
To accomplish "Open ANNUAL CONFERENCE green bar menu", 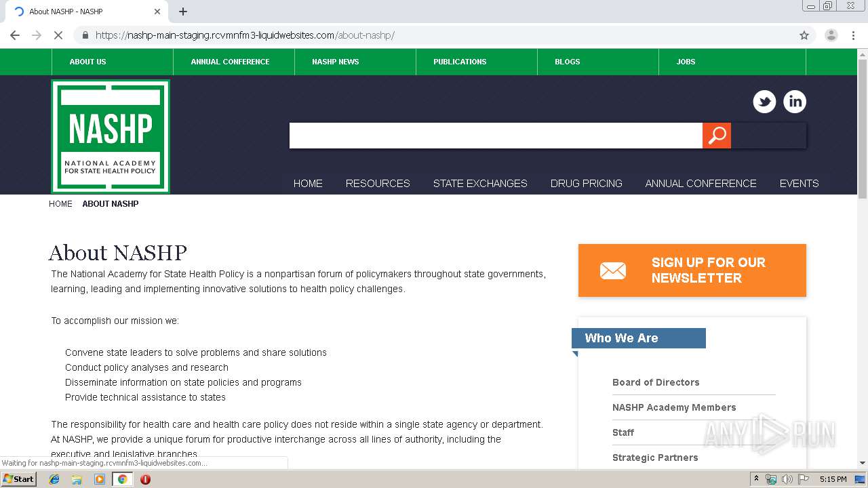I will [230, 62].
